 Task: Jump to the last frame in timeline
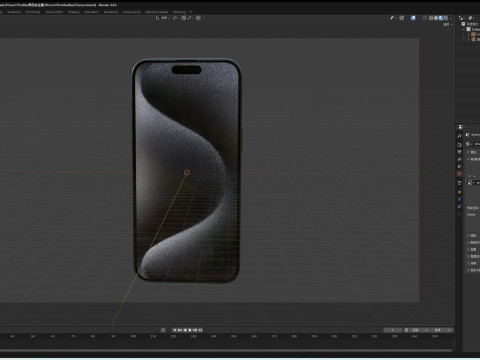pos(200,330)
